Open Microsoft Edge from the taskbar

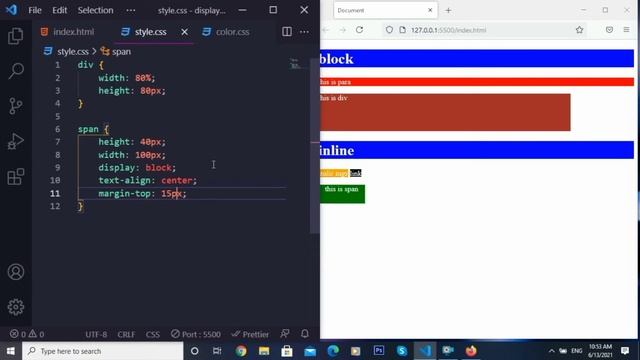coord(333,351)
